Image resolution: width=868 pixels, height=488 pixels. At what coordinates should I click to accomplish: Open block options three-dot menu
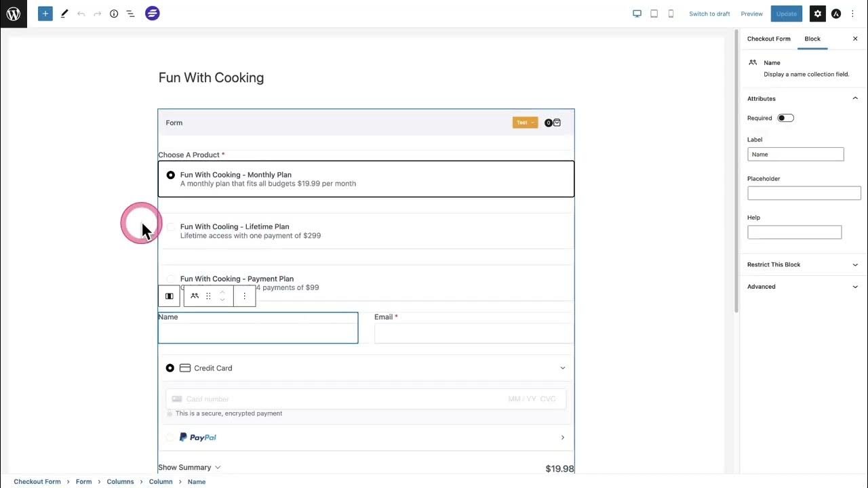(245, 296)
